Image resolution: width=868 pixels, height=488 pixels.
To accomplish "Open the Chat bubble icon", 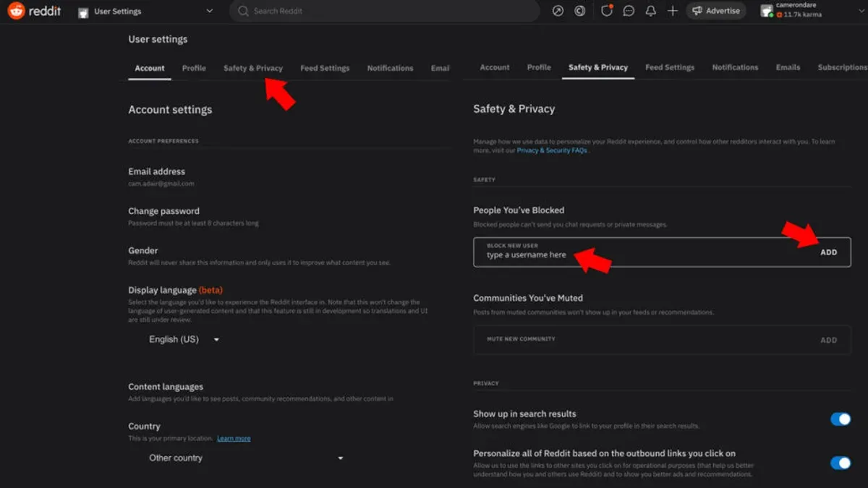I will pos(629,11).
